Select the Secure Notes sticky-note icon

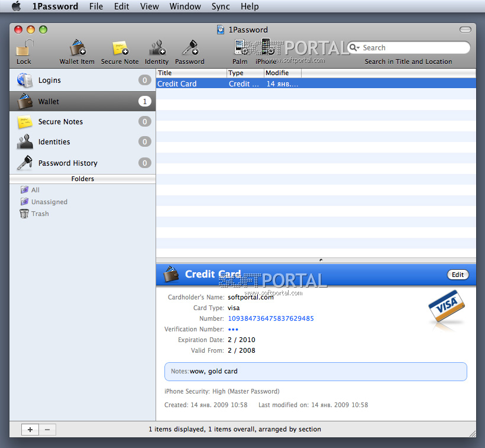coord(25,121)
